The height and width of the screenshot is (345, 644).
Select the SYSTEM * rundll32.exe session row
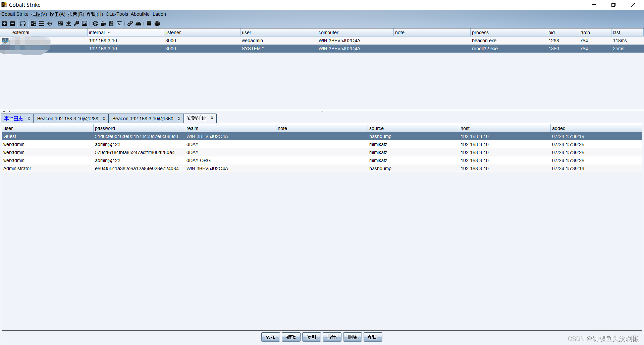click(322, 49)
